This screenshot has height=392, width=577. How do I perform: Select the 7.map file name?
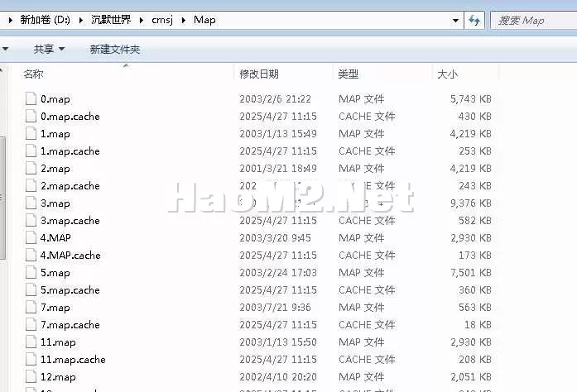pos(55,308)
